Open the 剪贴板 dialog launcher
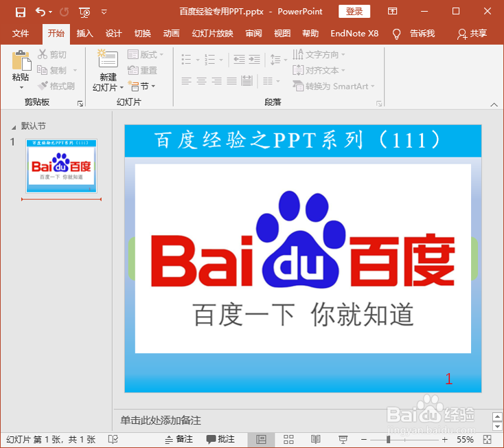Screen dimensions: 504x448 [x=80, y=103]
